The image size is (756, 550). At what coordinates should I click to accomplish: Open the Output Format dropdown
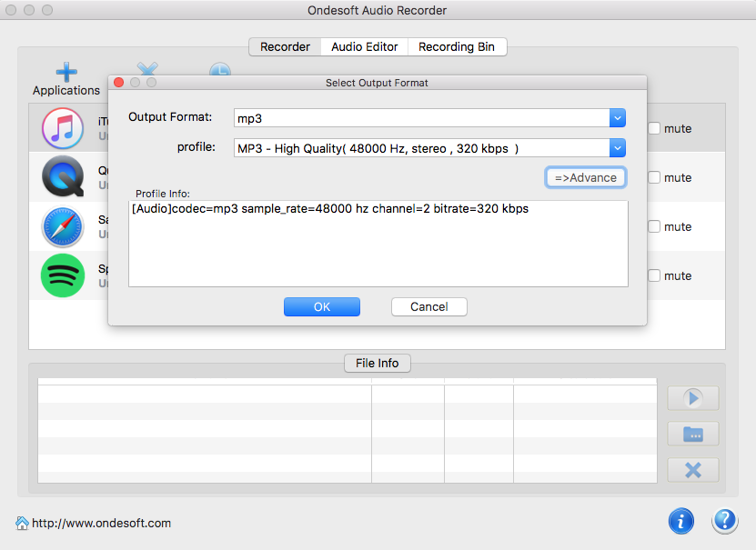(617, 118)
